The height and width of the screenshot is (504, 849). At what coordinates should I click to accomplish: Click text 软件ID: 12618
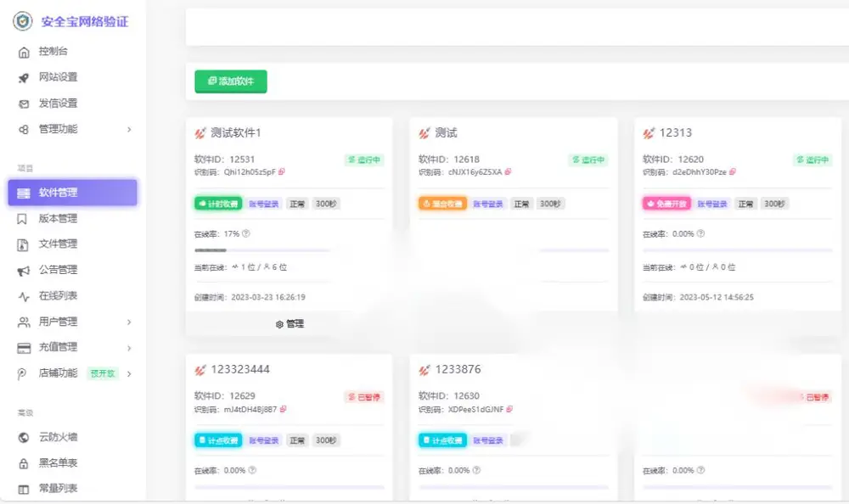pos(449,160)
